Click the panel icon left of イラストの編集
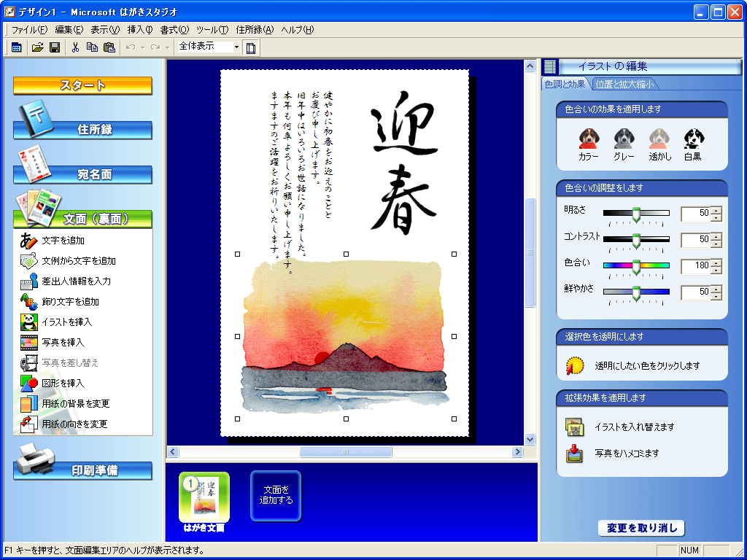This screenshot has height=560, width=747. pyautogui.click(x=550, y=66)
